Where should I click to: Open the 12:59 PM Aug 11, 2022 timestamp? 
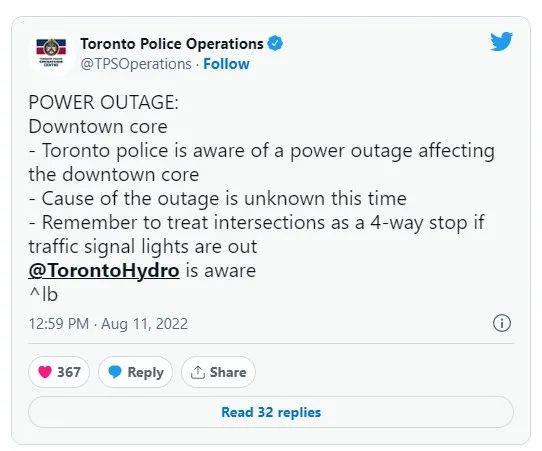click(x=108, y=324)
